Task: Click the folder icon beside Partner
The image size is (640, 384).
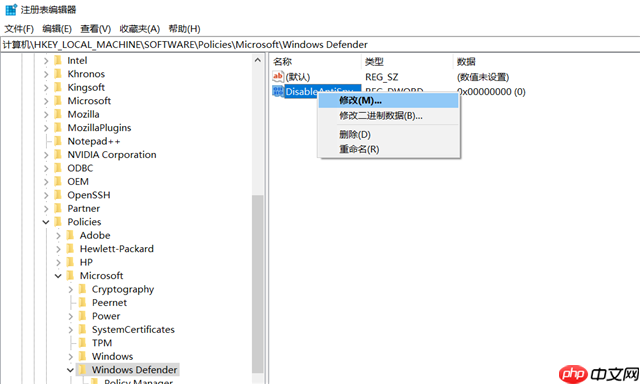Action: point(58,209)
